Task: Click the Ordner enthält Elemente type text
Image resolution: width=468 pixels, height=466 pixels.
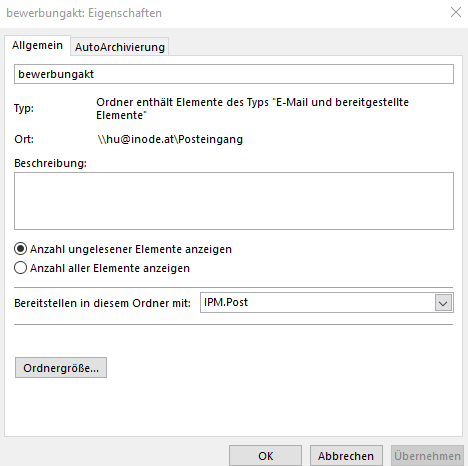Action: tap(252, 109)
